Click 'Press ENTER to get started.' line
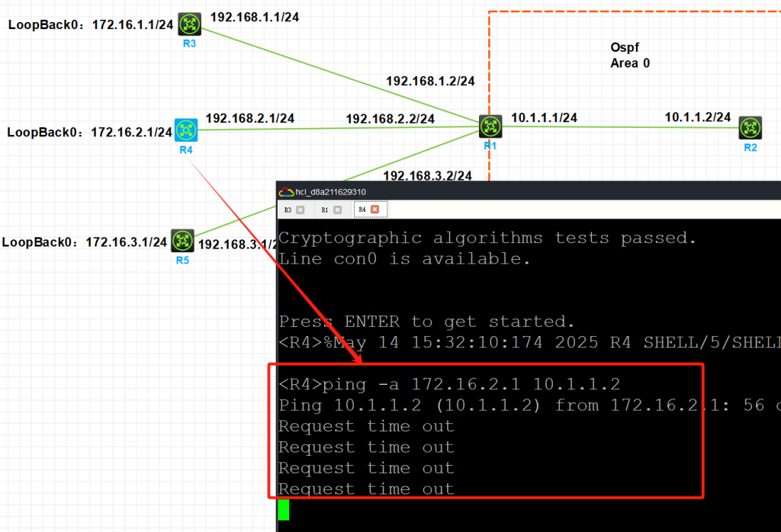781x532 pixels. 427,322
